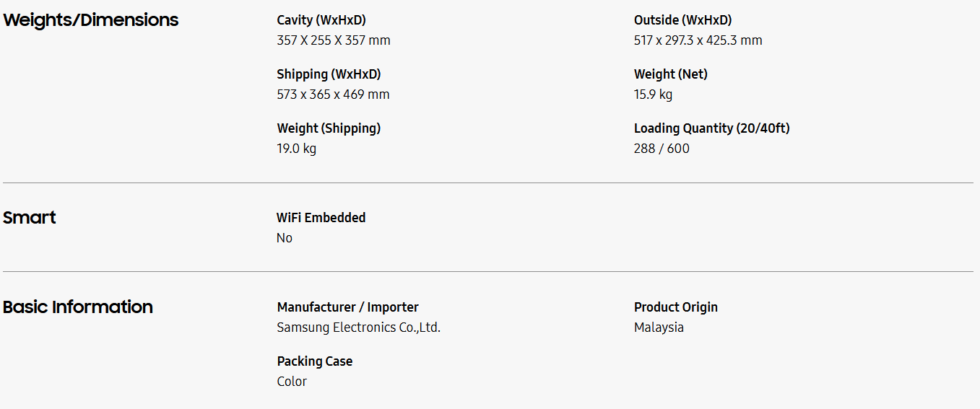
Task: Click the Basic Information section heading
Action: point(78,307)
